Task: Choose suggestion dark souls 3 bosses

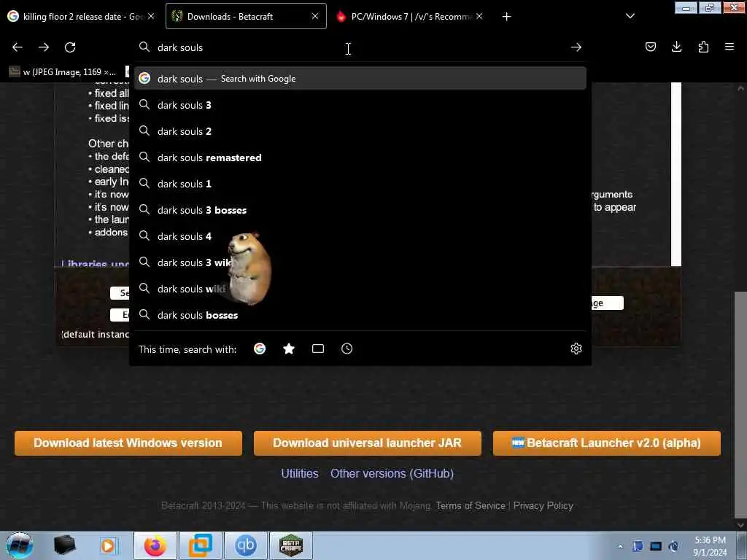Action: [360, 210]
